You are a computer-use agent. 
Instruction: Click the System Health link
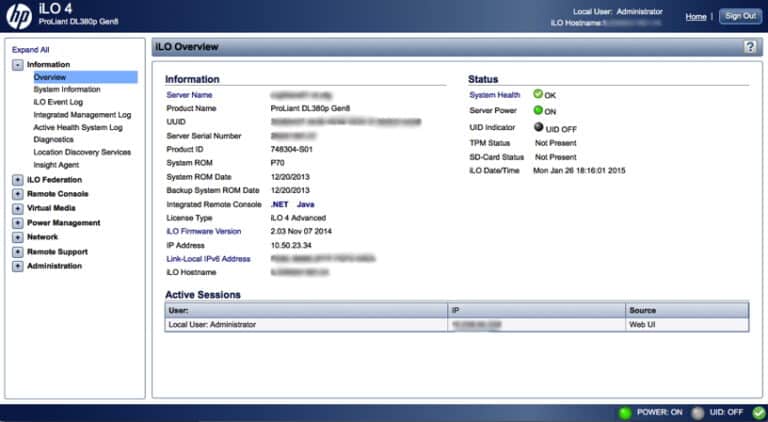[x=495, y=95]
